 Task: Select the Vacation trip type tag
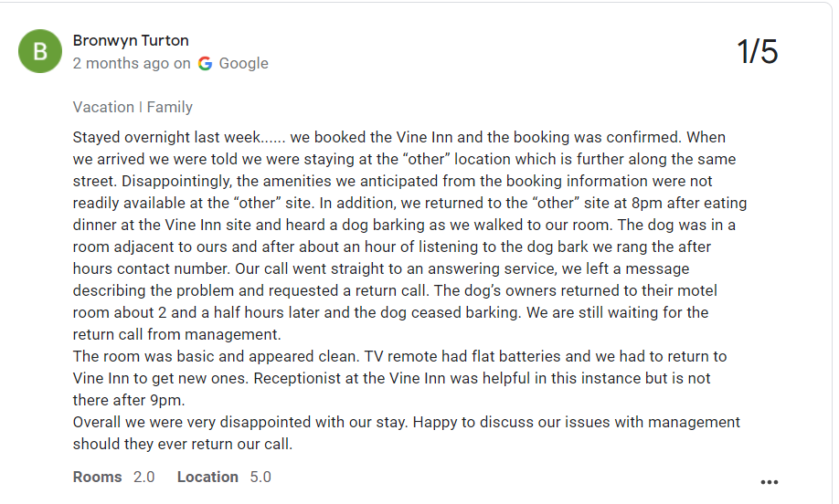[x=103, y=107]
